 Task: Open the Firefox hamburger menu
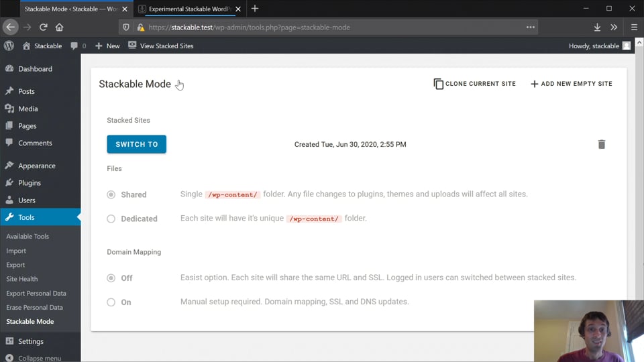point(634,27)
